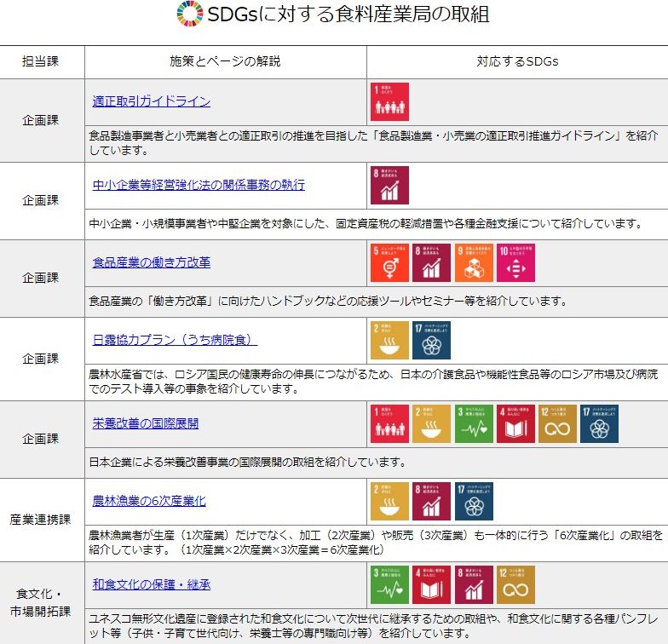Click description starting 食品製造事業者と小売業者
The height and width of the screenshot is (644, 668).
[x=373, y=143]
